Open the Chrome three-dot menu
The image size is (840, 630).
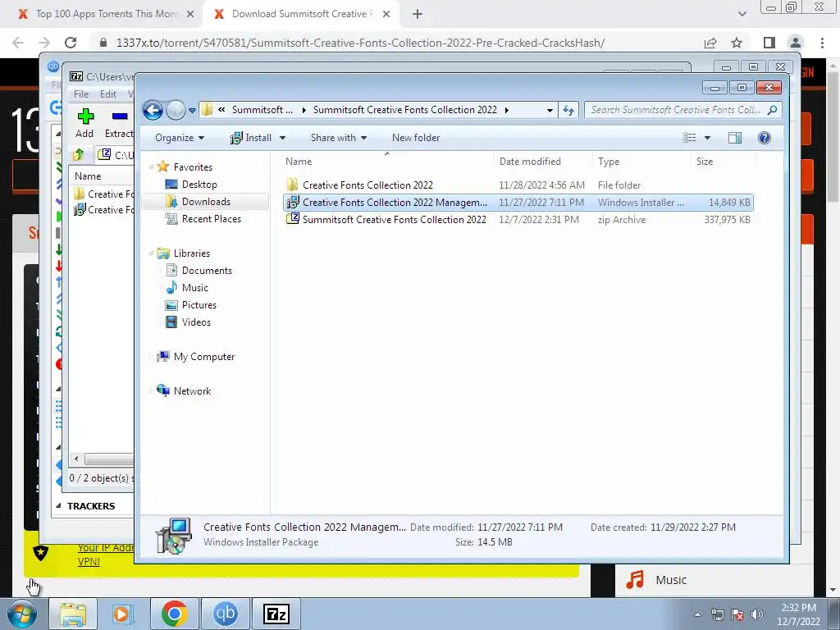(822, 43)
